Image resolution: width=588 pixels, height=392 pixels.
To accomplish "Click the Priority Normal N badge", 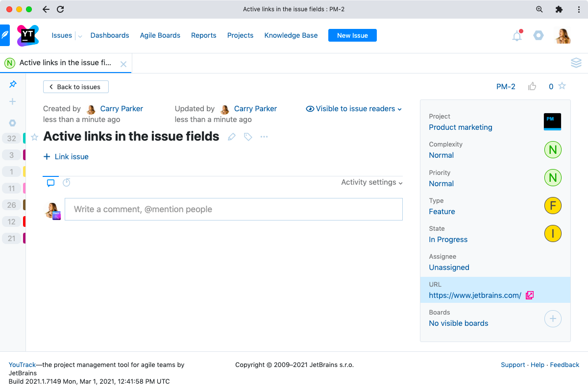I will 553,178.
